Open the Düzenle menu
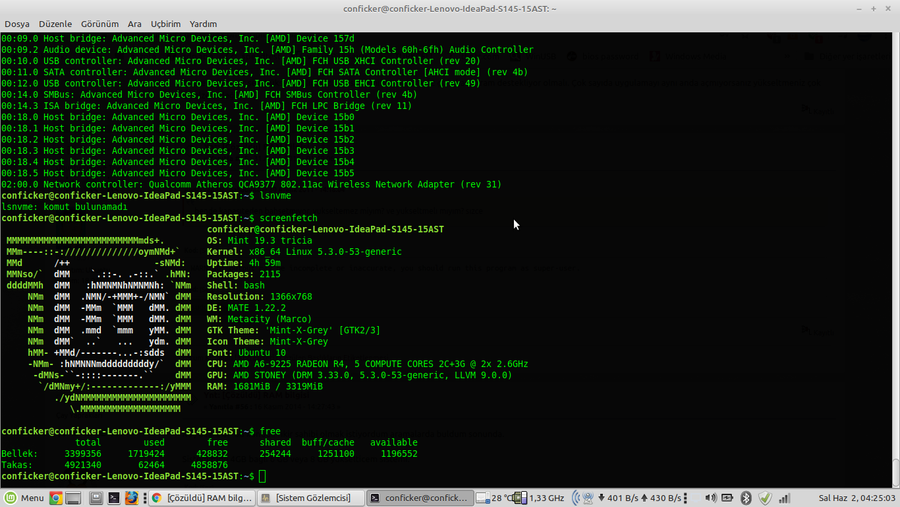Image resolution: width=900 pixels, height=507 pixels. [55, 24]
